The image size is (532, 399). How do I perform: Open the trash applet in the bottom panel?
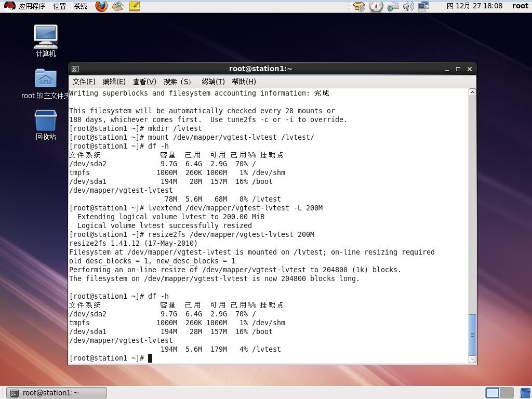526,393
